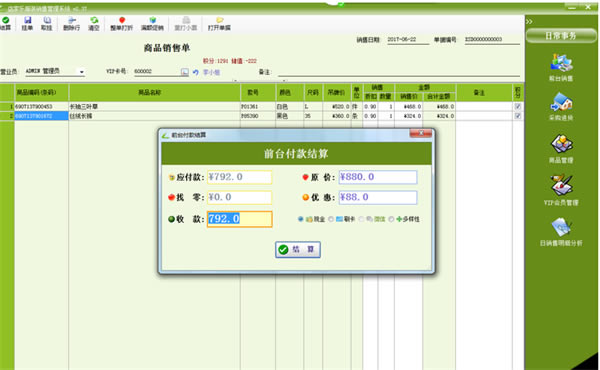Open 商品管理 in the right sidebar

coord(561,148)
